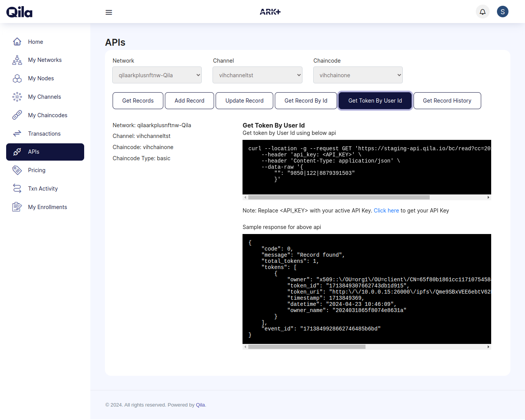Click the Pricing tag icon
The height and width of the screenshot is (420, 525).
tap(17, 170)
